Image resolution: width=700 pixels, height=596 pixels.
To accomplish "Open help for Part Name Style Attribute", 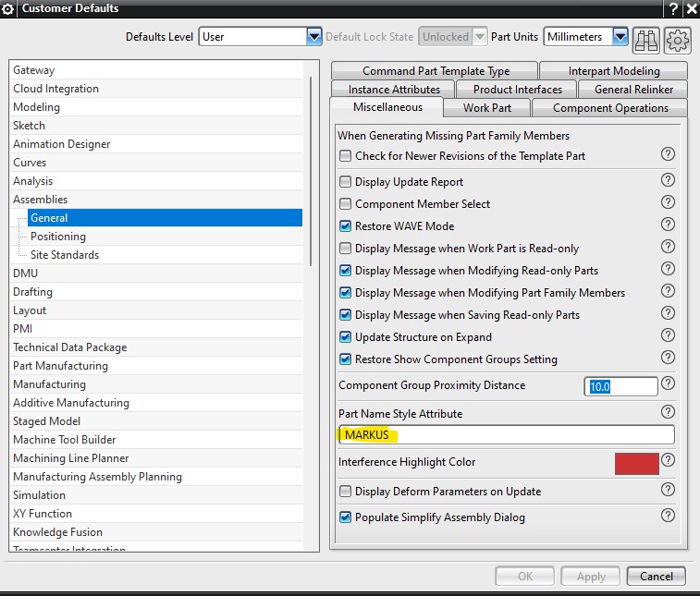I will tap(668, 412).
